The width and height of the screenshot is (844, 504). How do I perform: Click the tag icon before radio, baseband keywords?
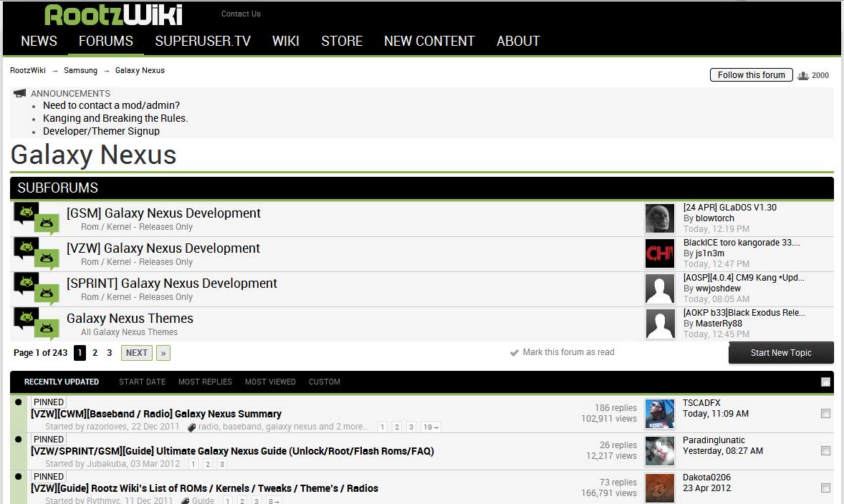(190, 426)
